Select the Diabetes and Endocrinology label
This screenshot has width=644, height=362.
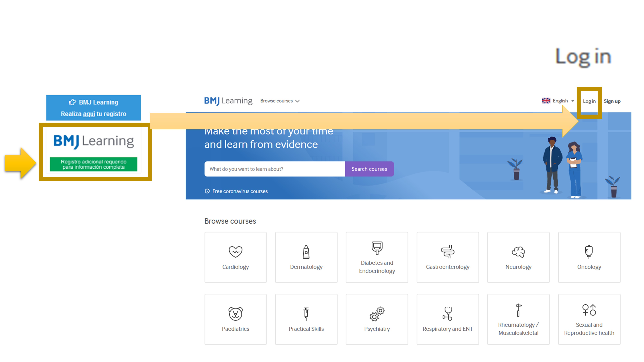point(377,267)
